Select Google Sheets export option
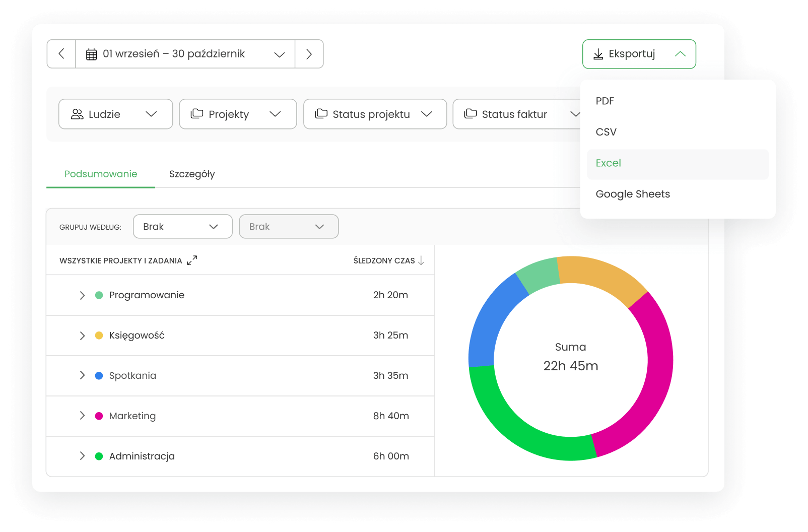 (x=633, y=194)
